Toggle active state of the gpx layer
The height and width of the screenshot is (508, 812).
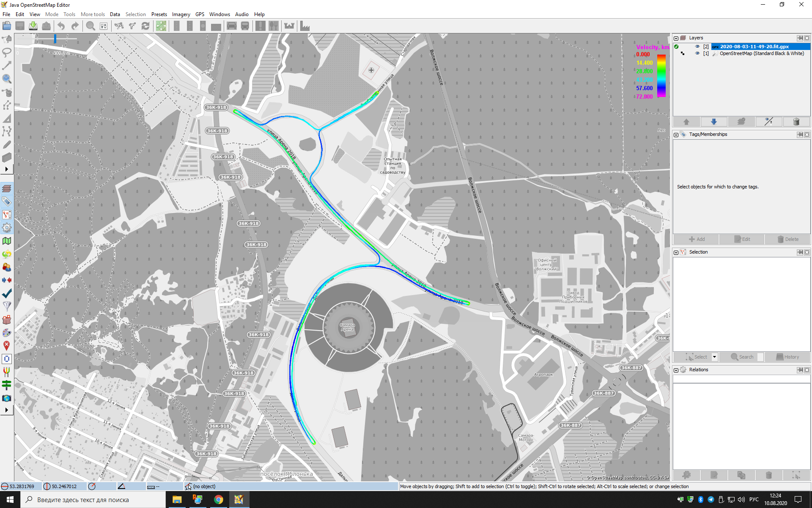(676, 47)
